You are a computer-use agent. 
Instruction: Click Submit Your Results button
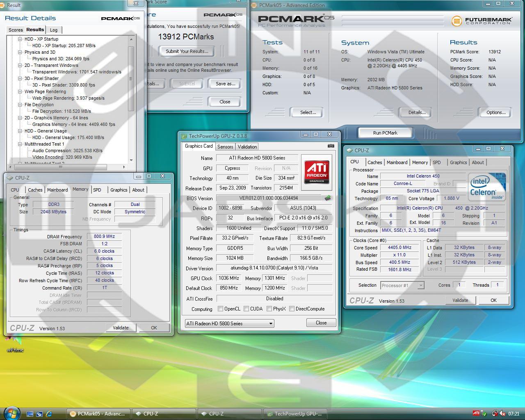[187, 51]
